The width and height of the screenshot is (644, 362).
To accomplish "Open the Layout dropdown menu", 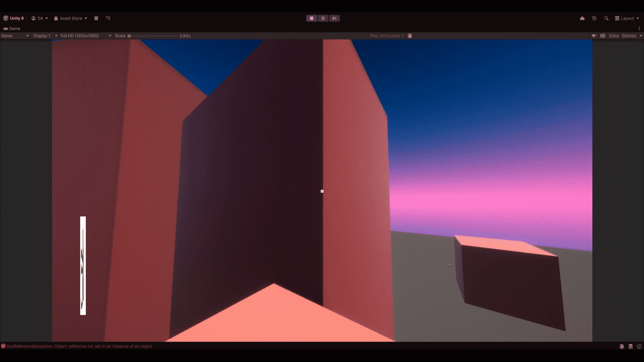I will pyautogui.click(x=627, y=18).
